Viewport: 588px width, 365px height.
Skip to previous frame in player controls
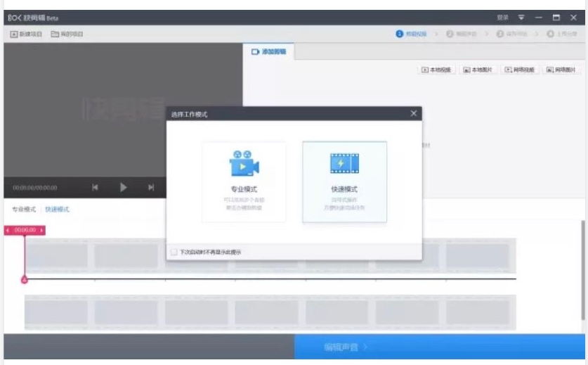tap(95, 187)
